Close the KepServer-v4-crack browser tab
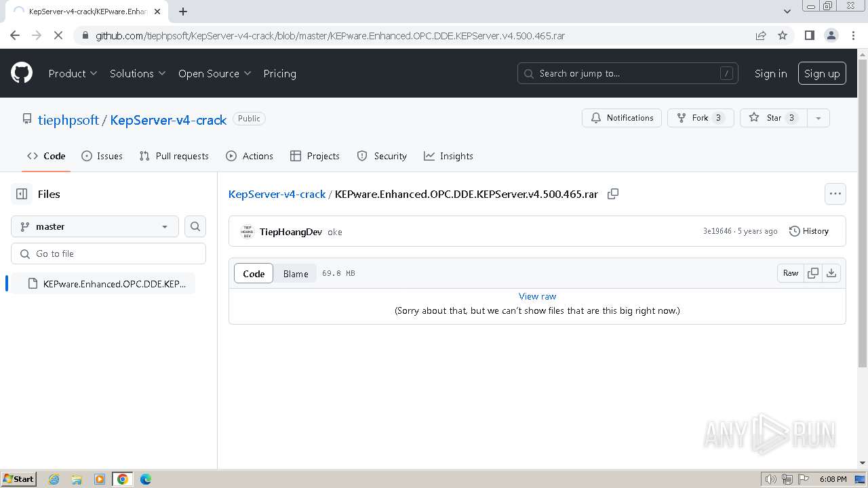Image resolution: width=868 pixels, height=488 pixels. tap(157, 12)
